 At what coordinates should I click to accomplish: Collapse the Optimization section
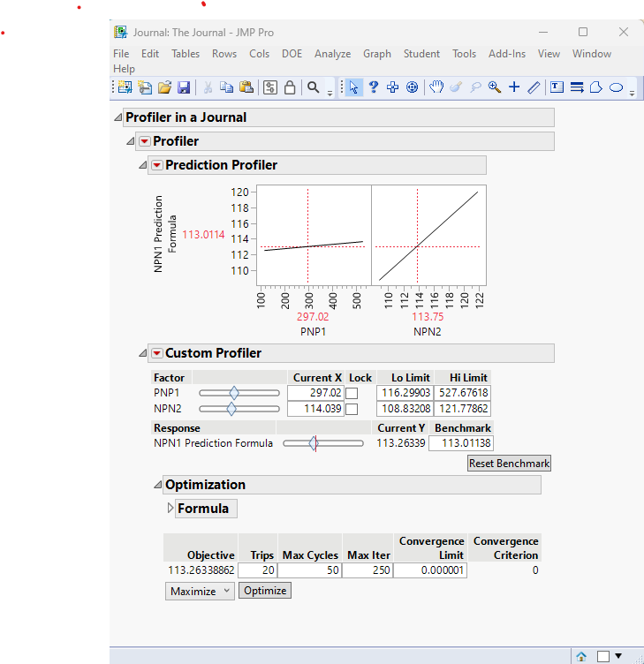pyautogui.click(x=157, y=485)
